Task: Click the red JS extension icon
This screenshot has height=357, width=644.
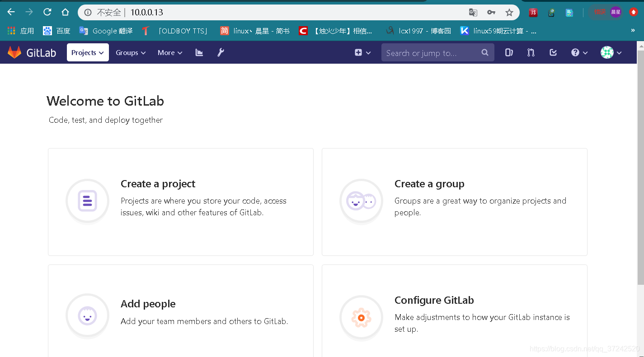Action: coord(533,13)
